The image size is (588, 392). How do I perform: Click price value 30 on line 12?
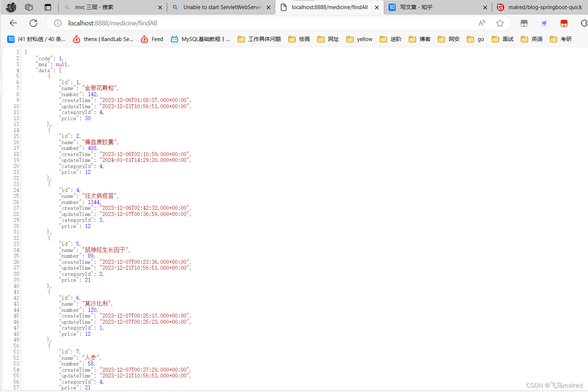click(x=88, y=118)
